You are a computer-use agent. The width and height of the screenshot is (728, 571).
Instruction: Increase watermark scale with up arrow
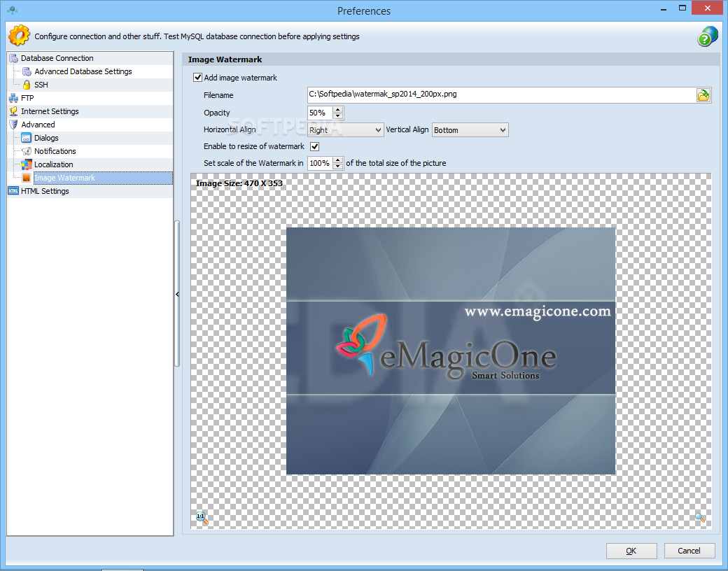tap(338, 160)
